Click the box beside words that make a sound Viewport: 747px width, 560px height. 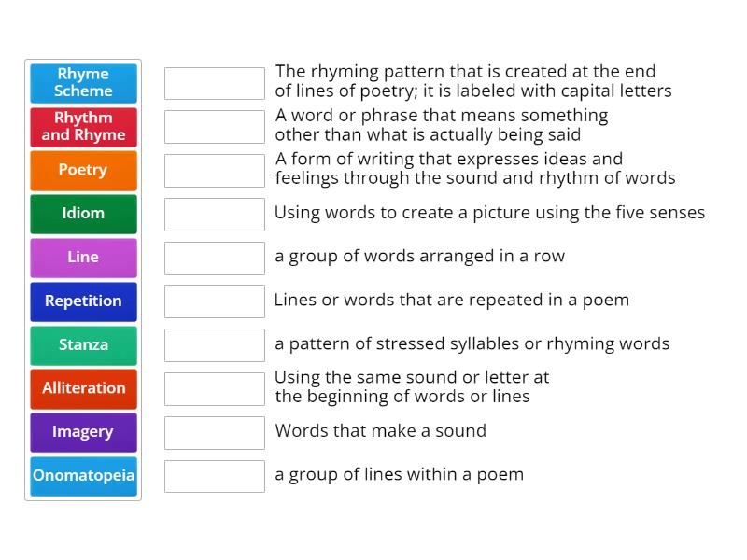214,433
